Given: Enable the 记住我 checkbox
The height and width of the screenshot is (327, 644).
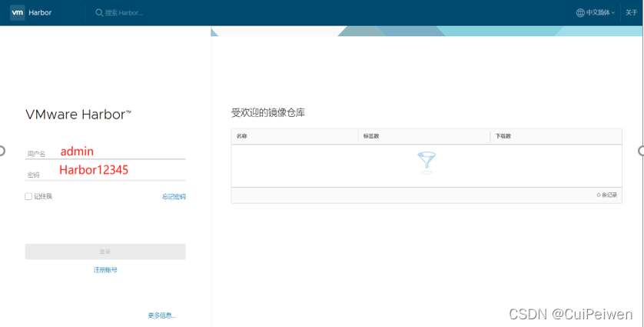Looking at the screenshot, I should click(x=28, y=197).
